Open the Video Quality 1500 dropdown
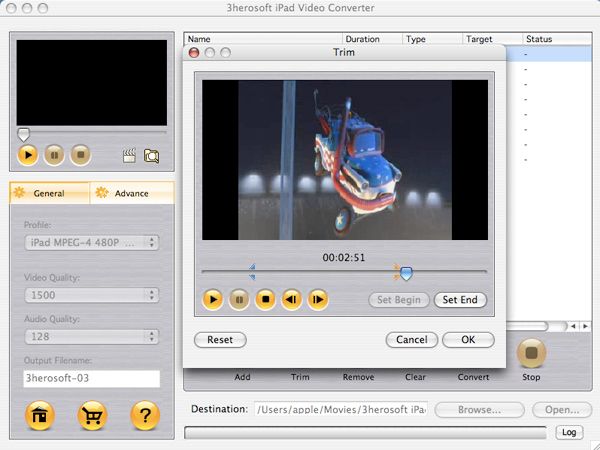This screenshot has height=450, width=600. pos(92,295)
